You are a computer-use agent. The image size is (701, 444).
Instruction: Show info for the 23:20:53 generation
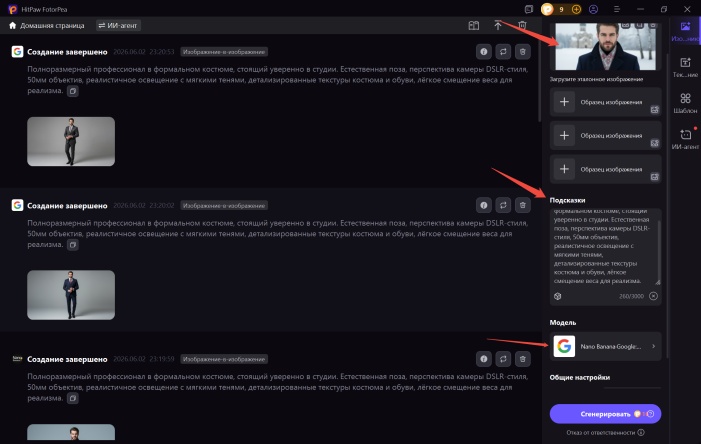coord(484,52)
